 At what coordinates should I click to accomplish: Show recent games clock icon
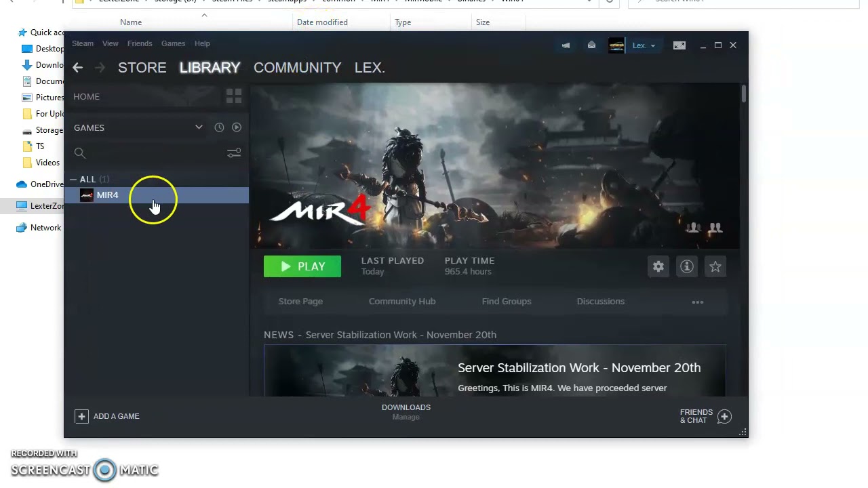(x=219, y=127)
